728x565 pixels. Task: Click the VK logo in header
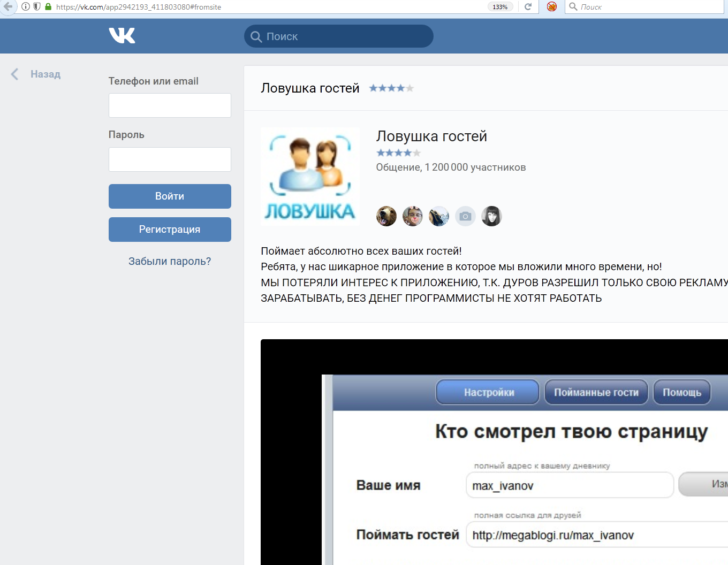122,36
